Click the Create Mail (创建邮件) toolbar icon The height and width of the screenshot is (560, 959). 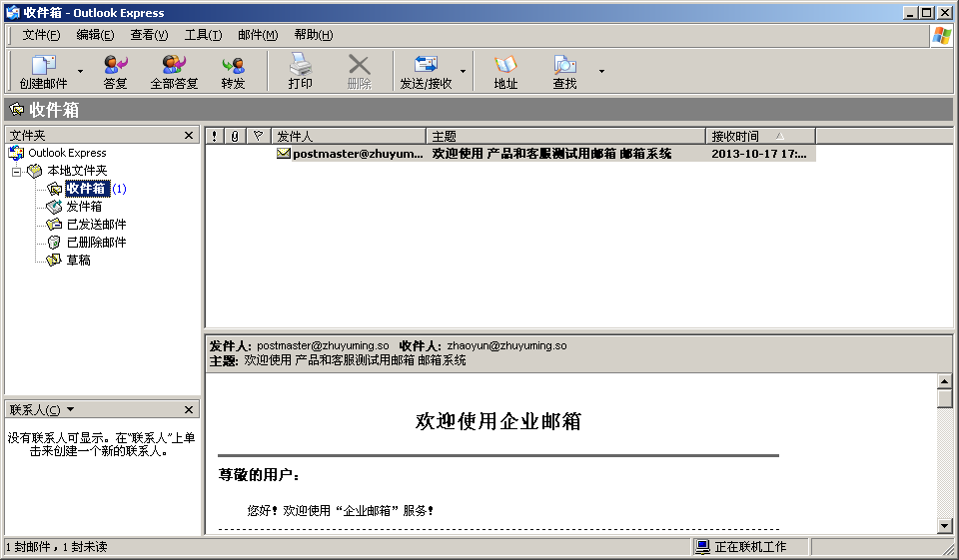coord(43,66)
